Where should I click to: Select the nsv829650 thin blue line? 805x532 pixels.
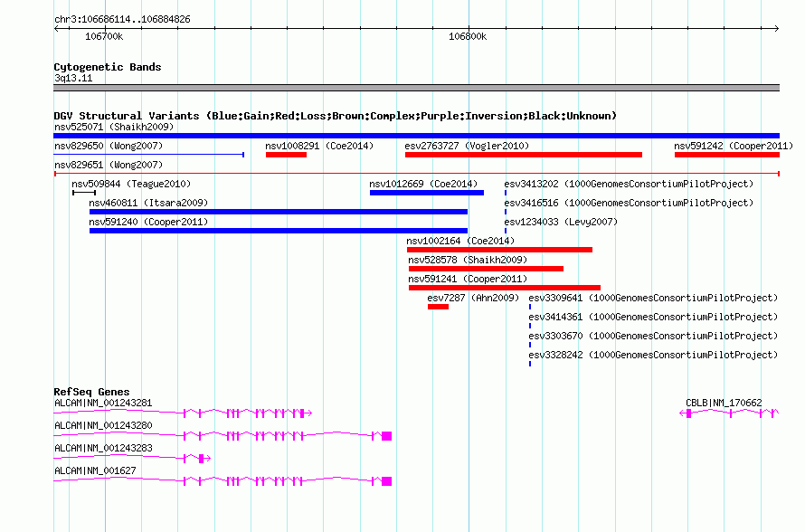(x=149, y=155)
